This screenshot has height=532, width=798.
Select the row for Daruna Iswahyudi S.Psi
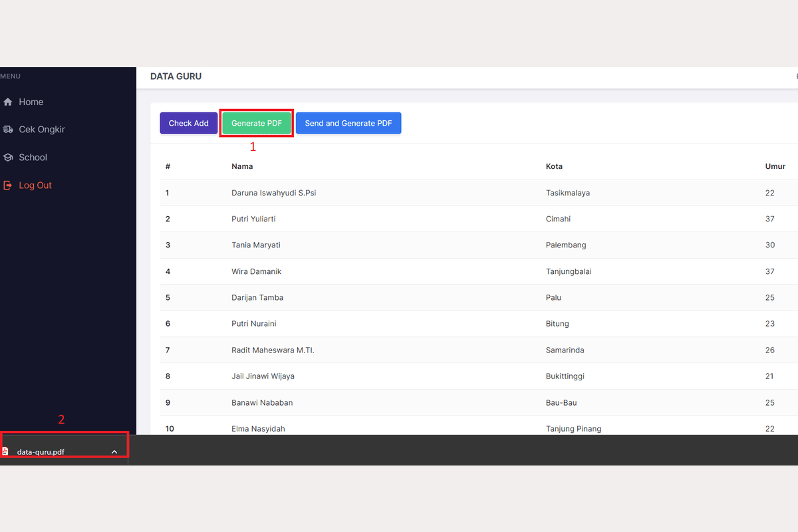click(273, 193)
